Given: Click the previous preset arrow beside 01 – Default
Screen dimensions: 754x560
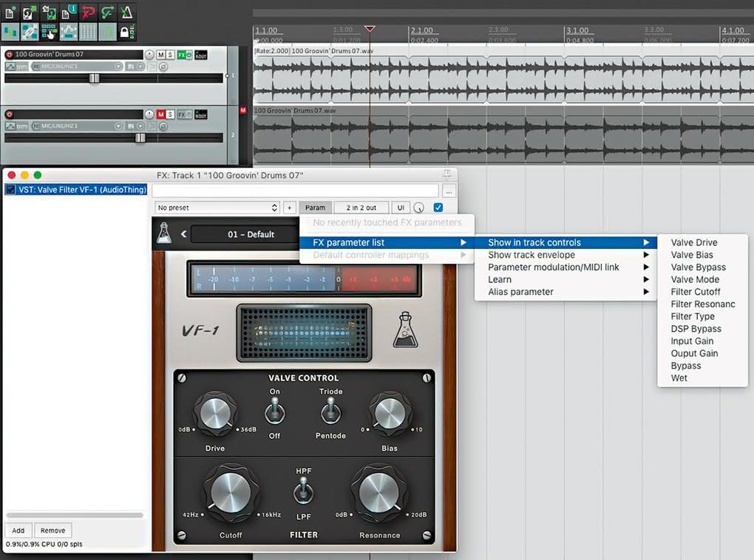Looking at the screenshot, I should tap(183, 234).
